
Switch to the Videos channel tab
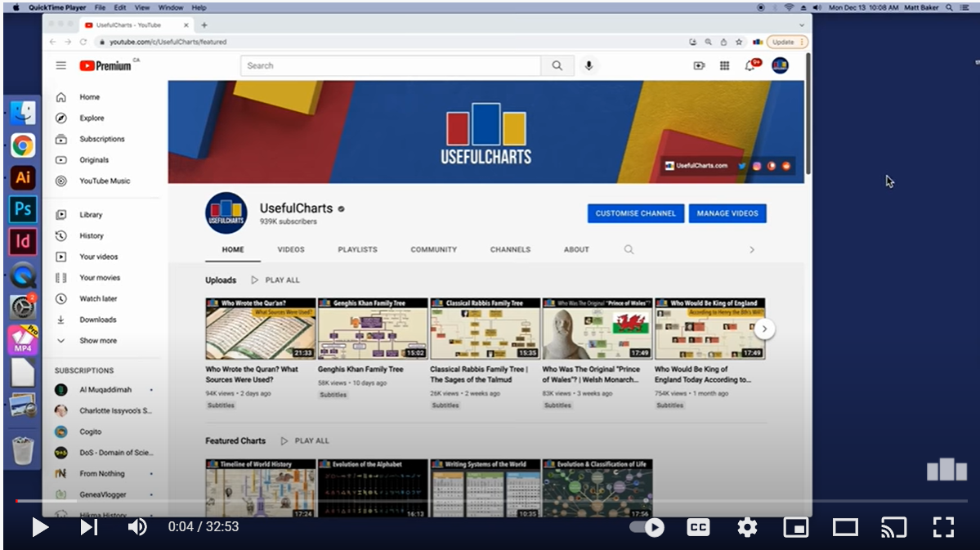click(x=291, y=249)
